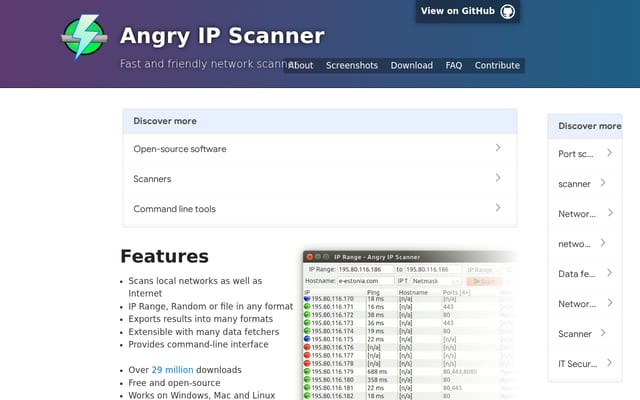640x400 pixels.
Task: Open the View on GitHub link
Action: click(468, 11)
